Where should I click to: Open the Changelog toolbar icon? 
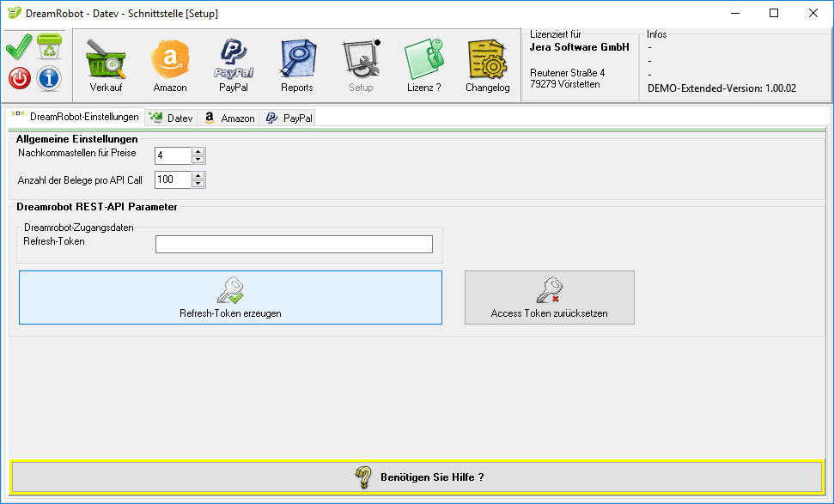(x=487, y=65)
